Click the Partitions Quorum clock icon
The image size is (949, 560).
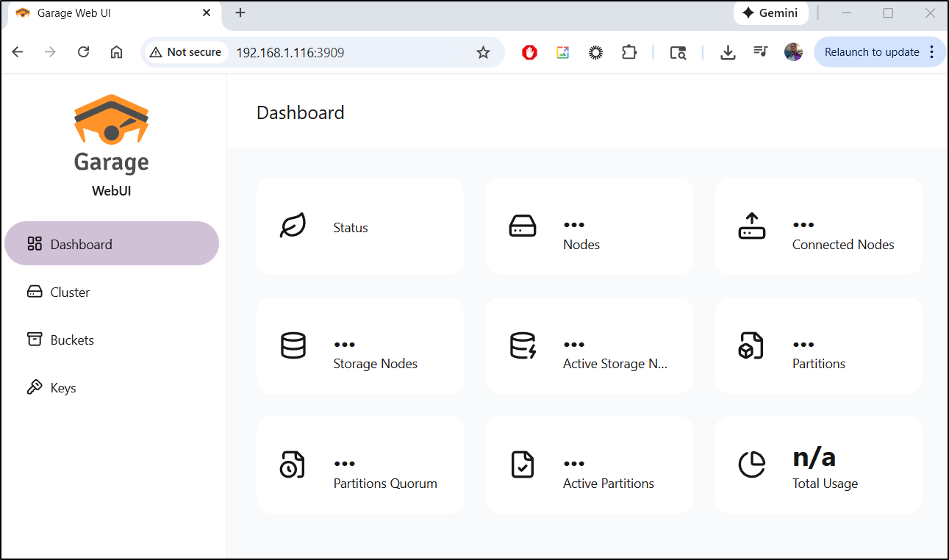(x=293, y=465)
